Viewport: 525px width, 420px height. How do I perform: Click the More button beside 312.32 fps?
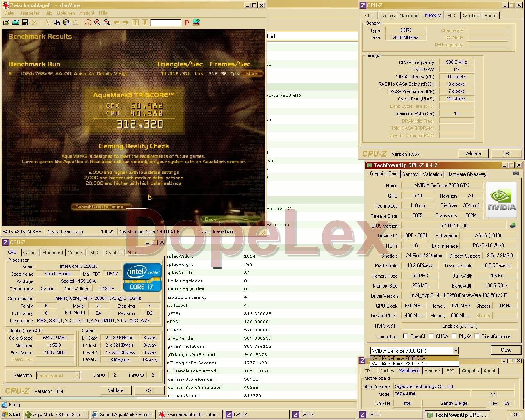coord(251,74)
